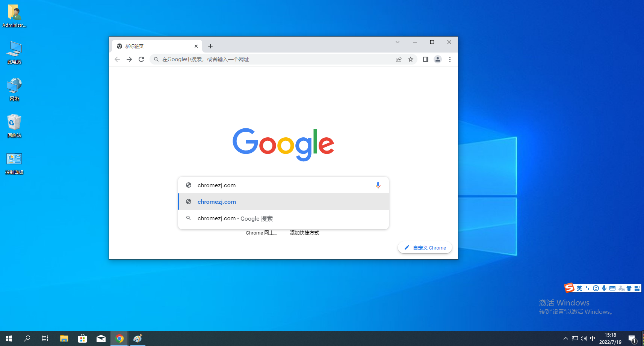This screenshot has width=644, height=346.
Task: Open skin shirt icon on Sogou bar
Action: point(629,288)
